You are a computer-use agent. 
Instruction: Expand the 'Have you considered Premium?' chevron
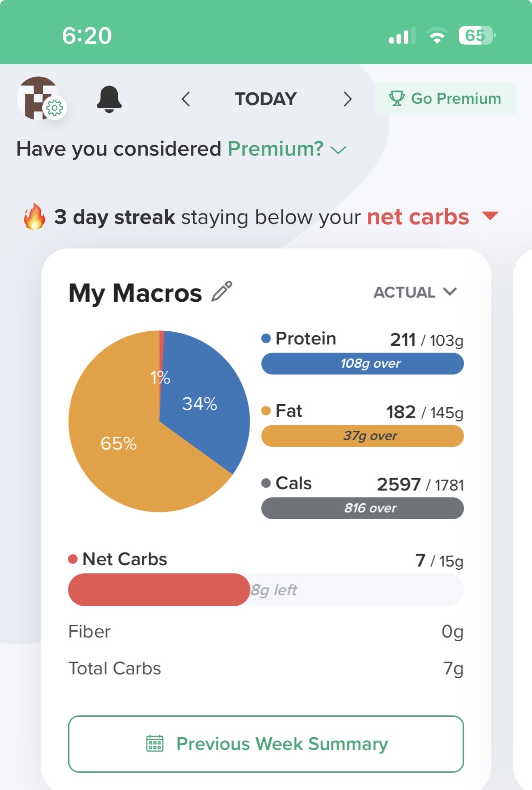(338, 150)
